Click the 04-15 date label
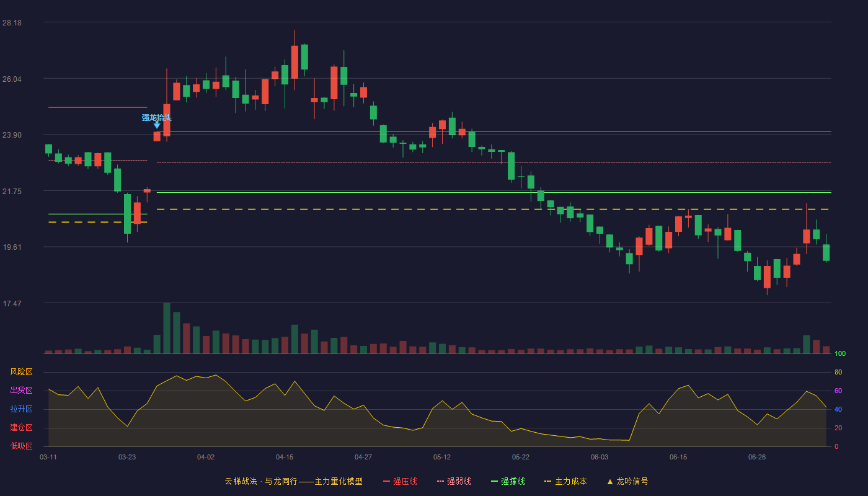The width and height of the screenshot is (868, 496). coord(285,457)
